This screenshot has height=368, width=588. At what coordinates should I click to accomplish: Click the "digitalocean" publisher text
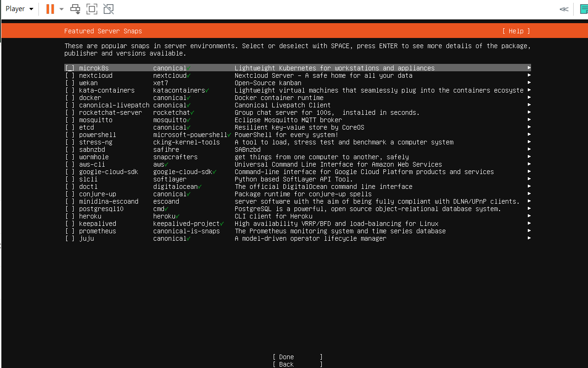175,187
